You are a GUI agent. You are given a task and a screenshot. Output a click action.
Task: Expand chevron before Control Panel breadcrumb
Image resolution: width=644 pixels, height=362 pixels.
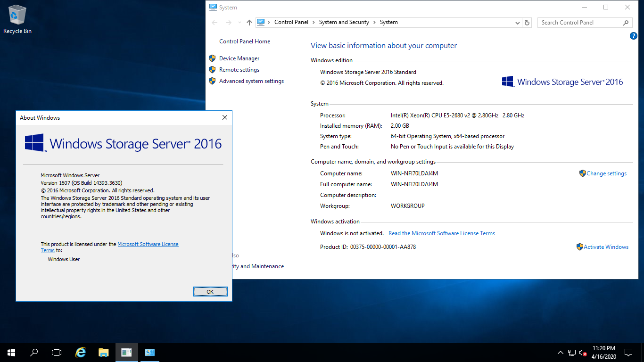pos(269,22)
